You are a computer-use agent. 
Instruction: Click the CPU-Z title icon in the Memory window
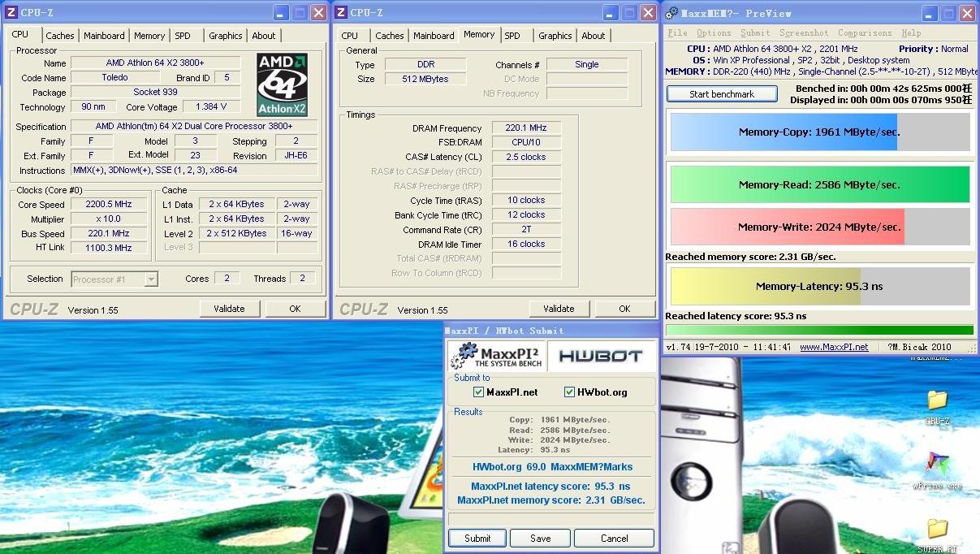click(341, 12)
